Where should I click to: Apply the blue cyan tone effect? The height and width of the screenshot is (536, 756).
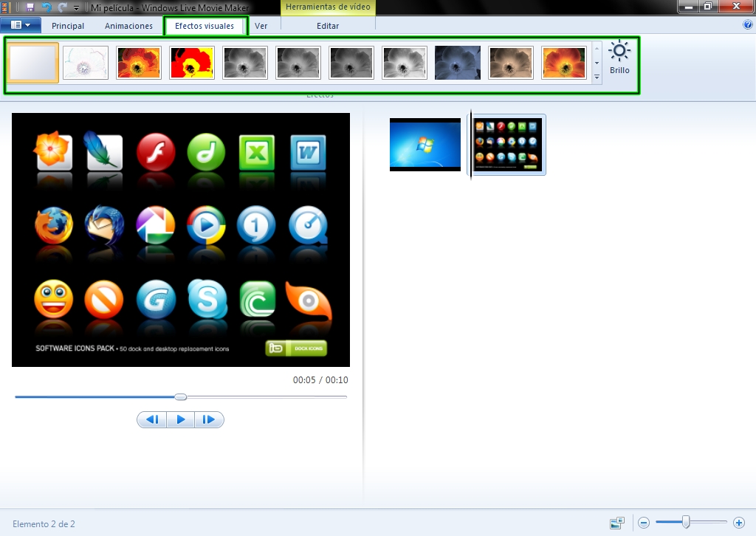click(458, 63)
